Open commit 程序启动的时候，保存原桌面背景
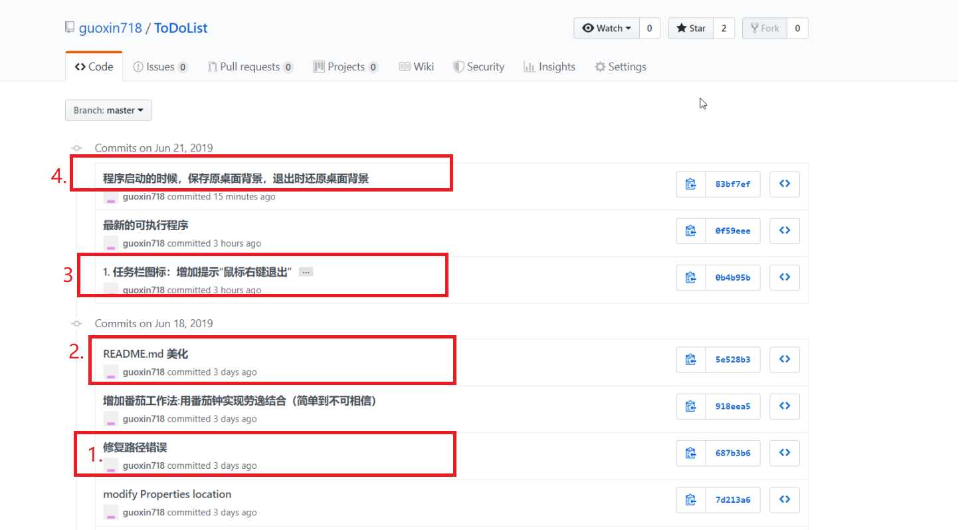 click(x=236, y=178)
